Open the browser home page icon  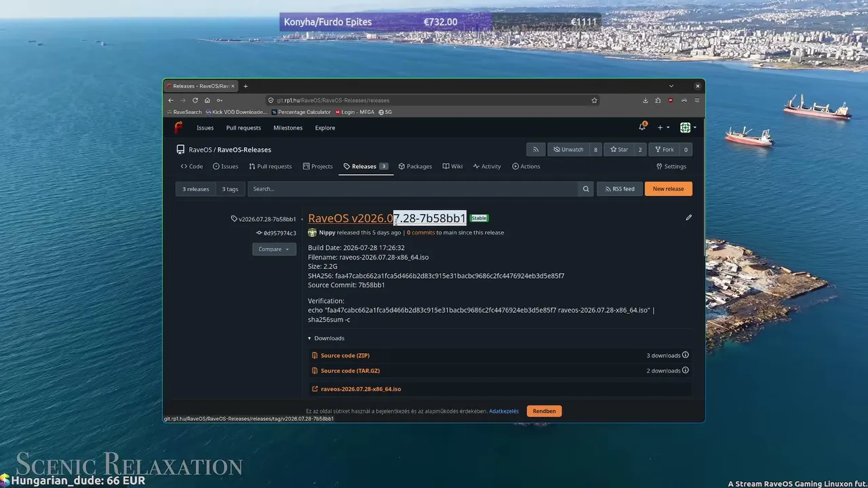(x=208, y=100)
